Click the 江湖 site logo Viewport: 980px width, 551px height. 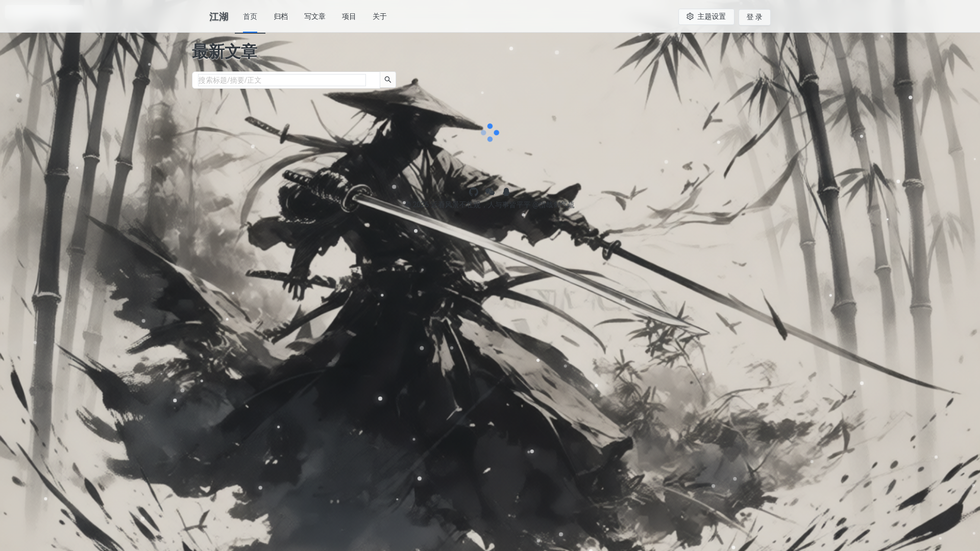click(218, 17)
